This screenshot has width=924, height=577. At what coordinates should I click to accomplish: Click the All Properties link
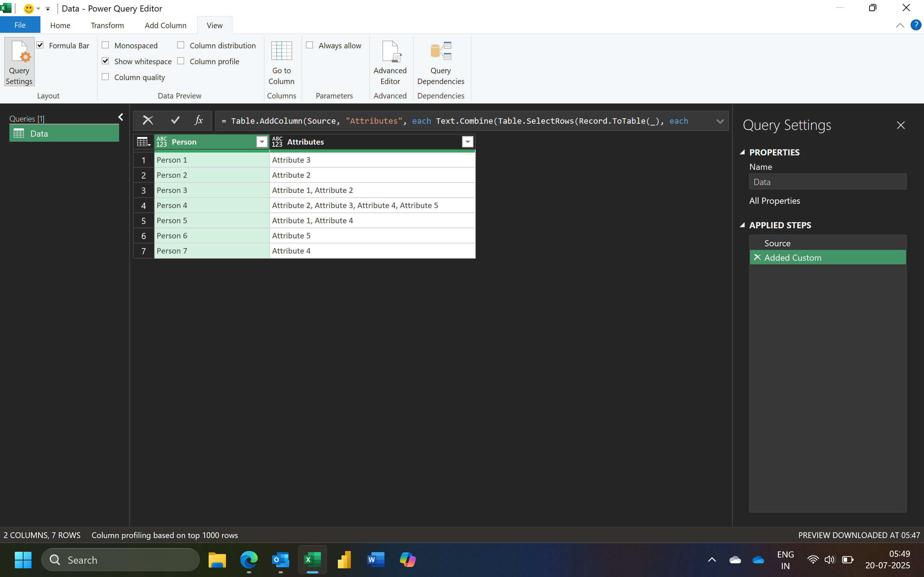[774, 201]
